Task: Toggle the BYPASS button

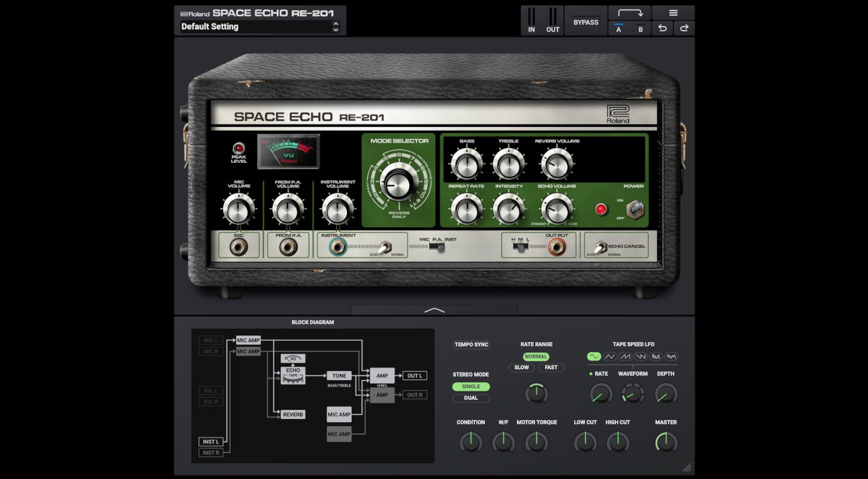Action: 586,22
